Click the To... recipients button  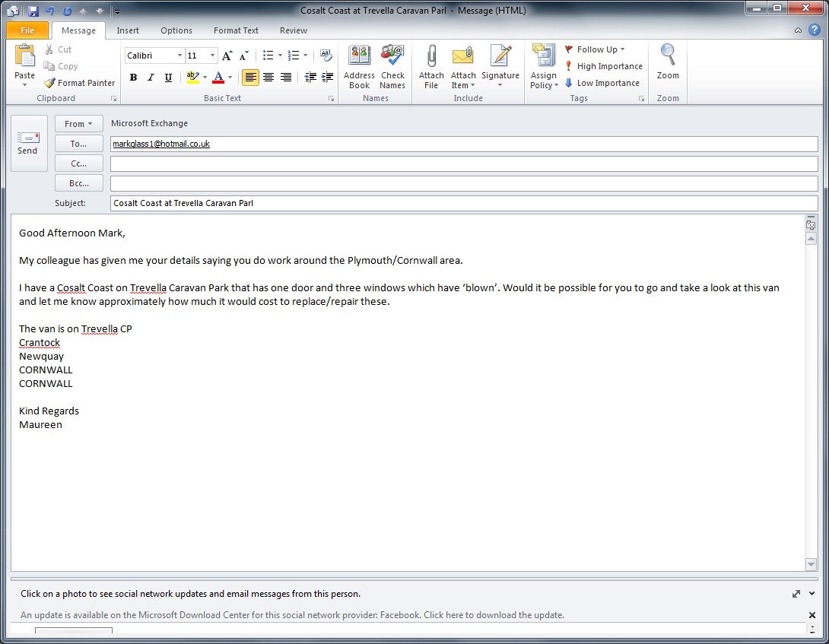[x=79, y=144]
